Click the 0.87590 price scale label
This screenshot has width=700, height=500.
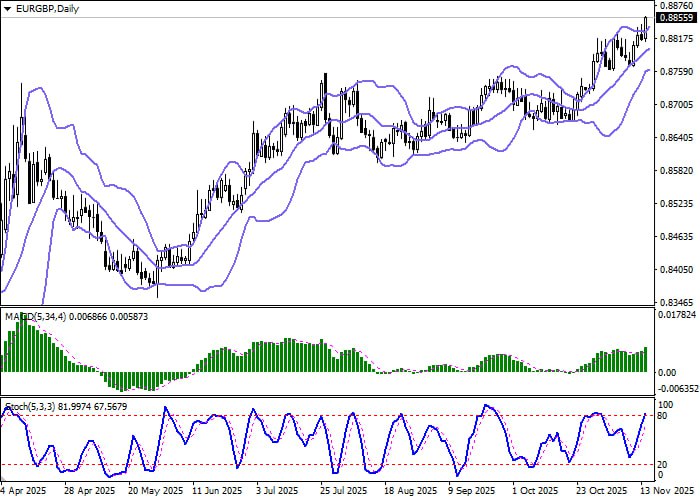point(677,72)
